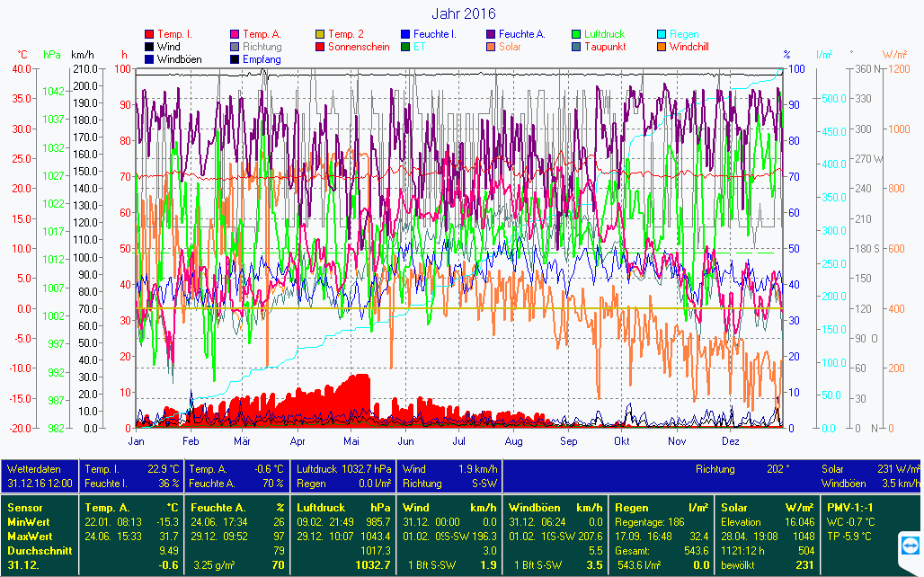Select the purple Feuchte A. legend swatch

[x=492, y=34]
